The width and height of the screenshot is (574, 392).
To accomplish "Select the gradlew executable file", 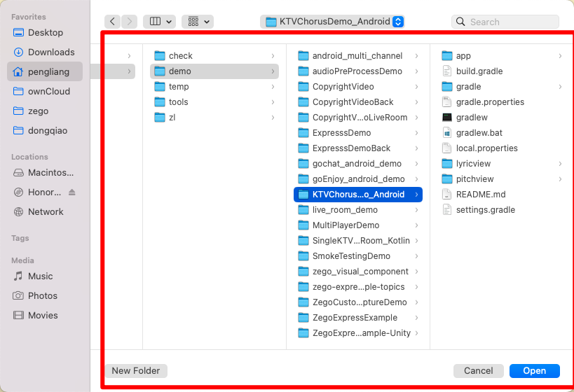I will [x=471, y=117].
